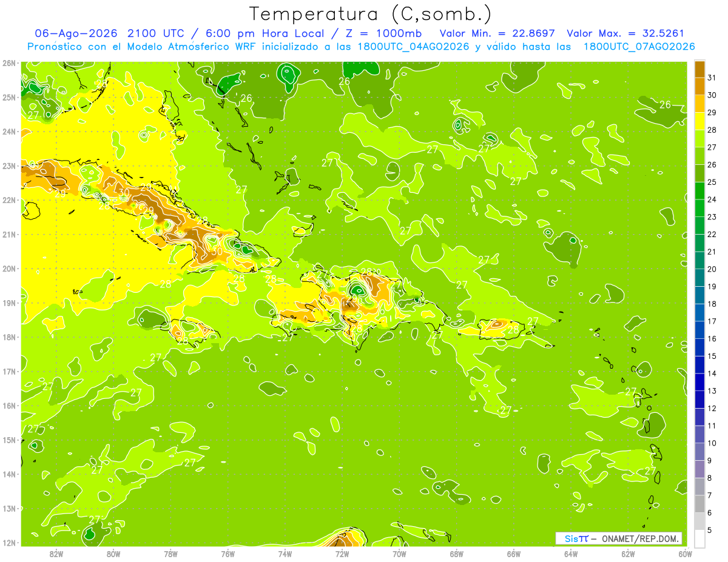
Task: Click the color scale label '12'
Action: click(712, 408)
